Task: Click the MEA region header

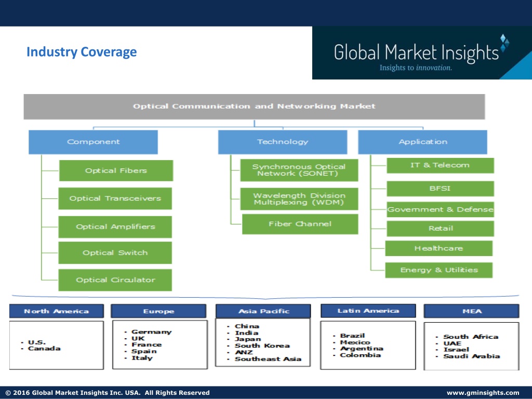Action: [472, 311]
